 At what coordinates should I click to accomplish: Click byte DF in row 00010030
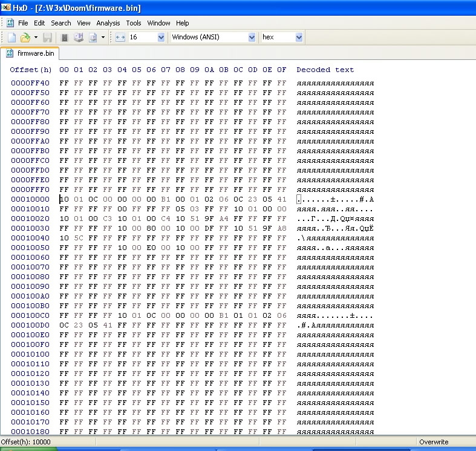coord(209,229)
